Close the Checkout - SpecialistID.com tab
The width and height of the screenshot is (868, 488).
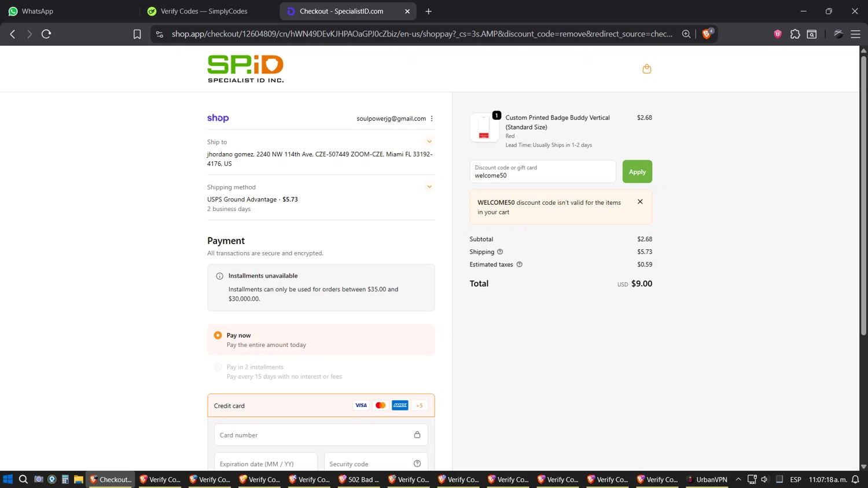(x=407, y=11)
